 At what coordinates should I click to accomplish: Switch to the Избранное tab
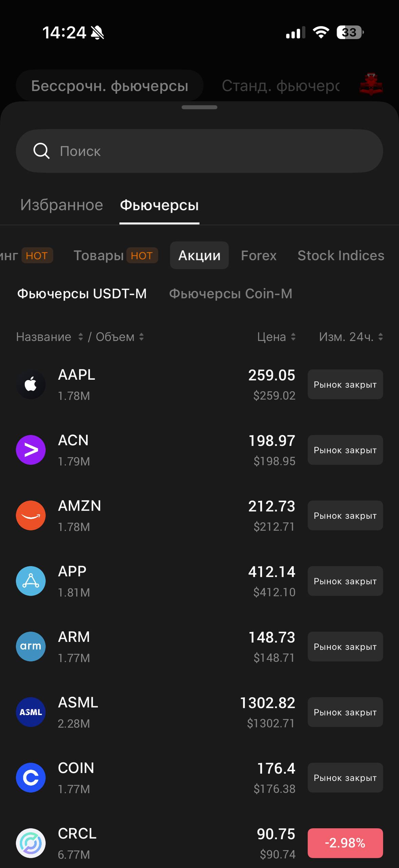pos(61,205)
